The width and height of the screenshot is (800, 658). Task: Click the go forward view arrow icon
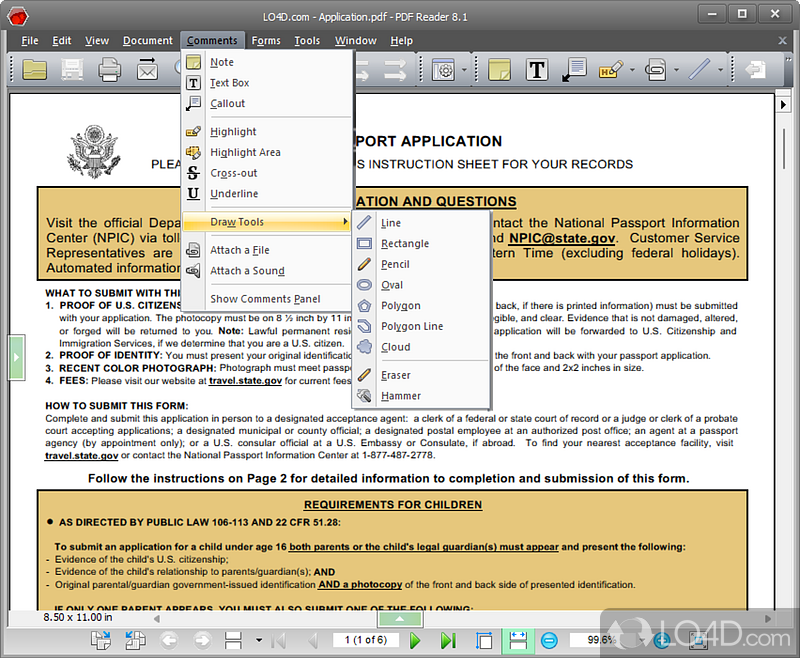point(203,640)
